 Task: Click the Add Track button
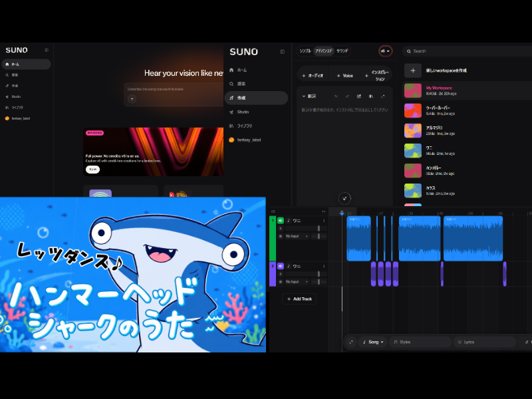[299, 299]
